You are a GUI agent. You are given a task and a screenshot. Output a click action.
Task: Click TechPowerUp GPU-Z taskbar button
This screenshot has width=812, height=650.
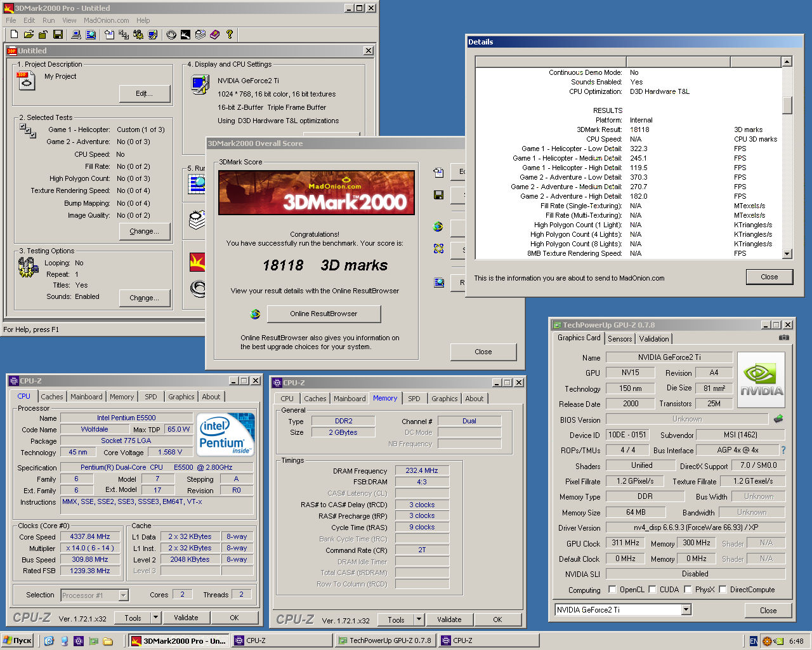[386, 641]
